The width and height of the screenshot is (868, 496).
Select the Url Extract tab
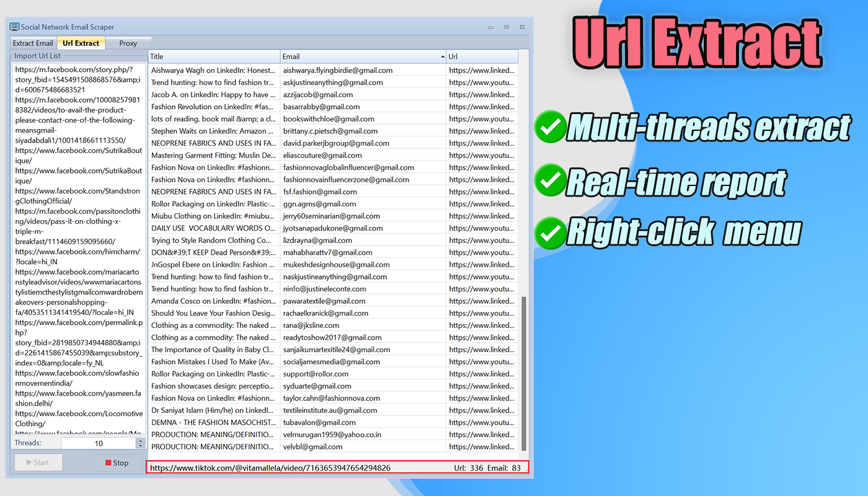(x=81, y=43)
